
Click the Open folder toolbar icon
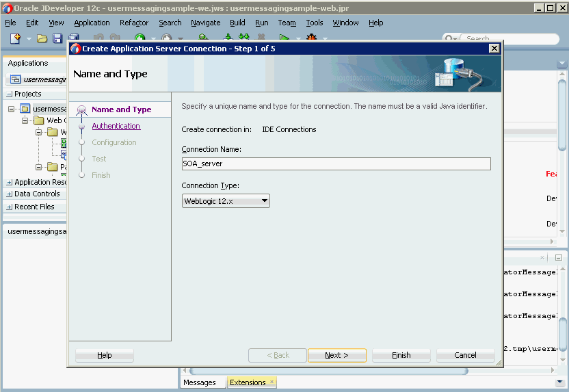click(x=42, y=38)
